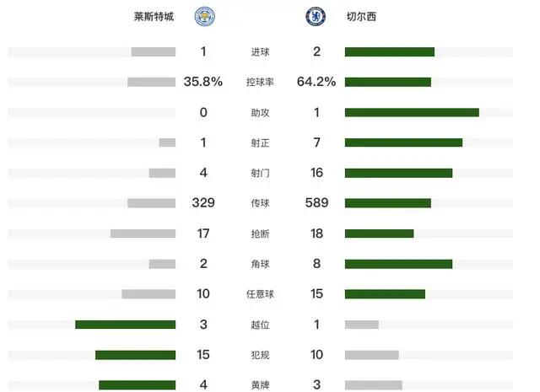This screenshot has width=540, height=392.
Task: Click the 64.2% possession value
Action: [x=316, y=82]
